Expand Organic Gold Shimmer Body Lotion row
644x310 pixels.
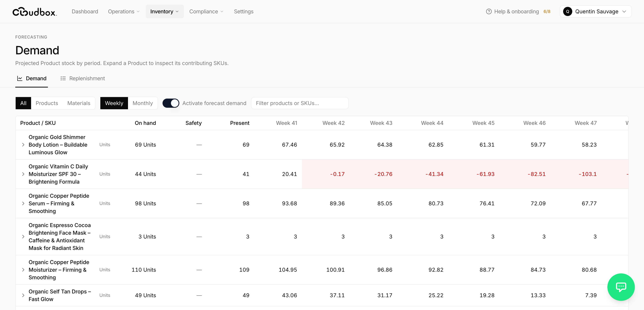[23, 145]
